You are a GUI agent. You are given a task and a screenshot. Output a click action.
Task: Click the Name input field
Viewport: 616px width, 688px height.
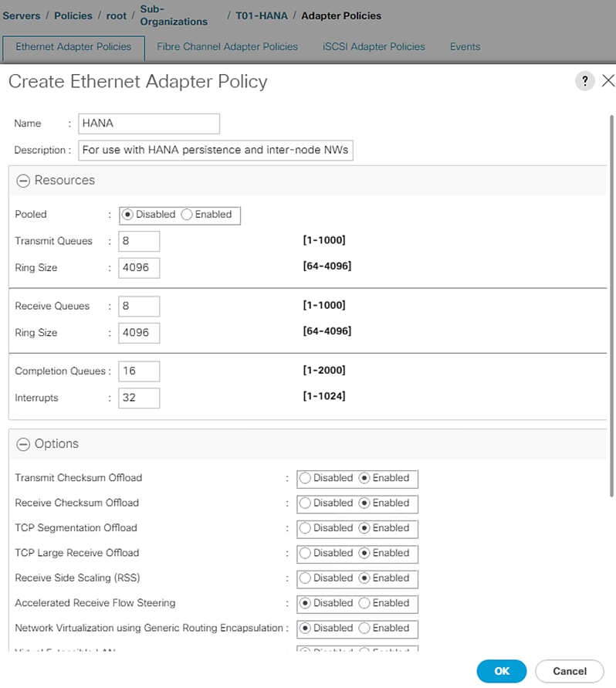[x=149, y=124]
